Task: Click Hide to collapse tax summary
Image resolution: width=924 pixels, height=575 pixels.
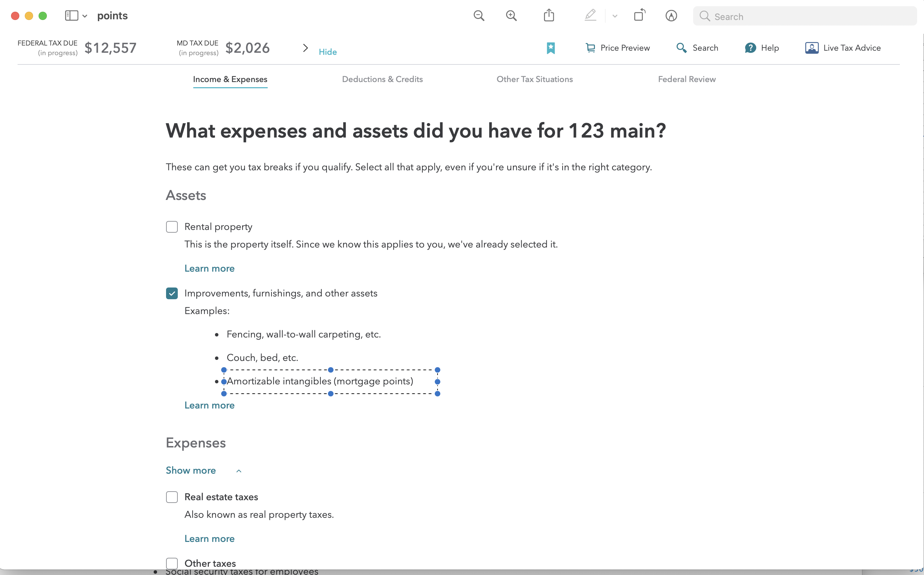Action: (328, 52)
